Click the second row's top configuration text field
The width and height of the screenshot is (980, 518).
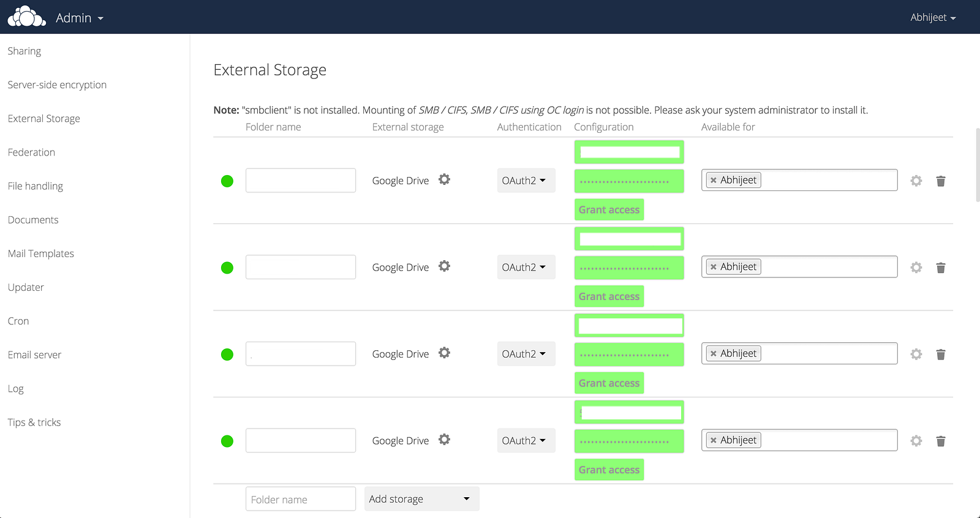(629, 239)
